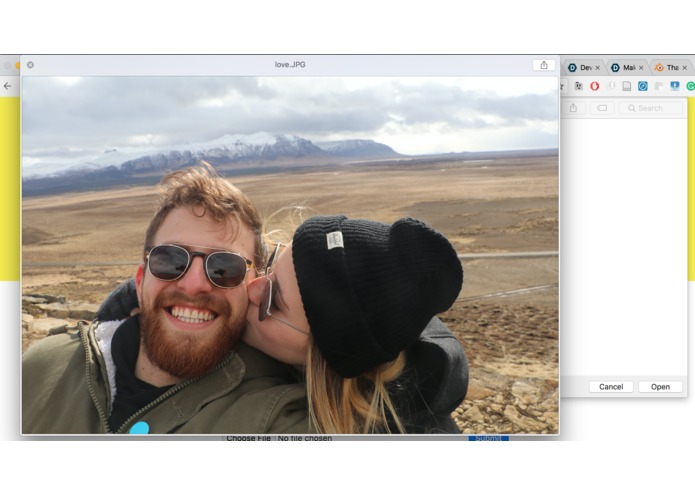Image resolution: width=695 pixels, height=494 pixels.
Task: Close the 'Dev' browser tab
Action: (x=597, y=68)
